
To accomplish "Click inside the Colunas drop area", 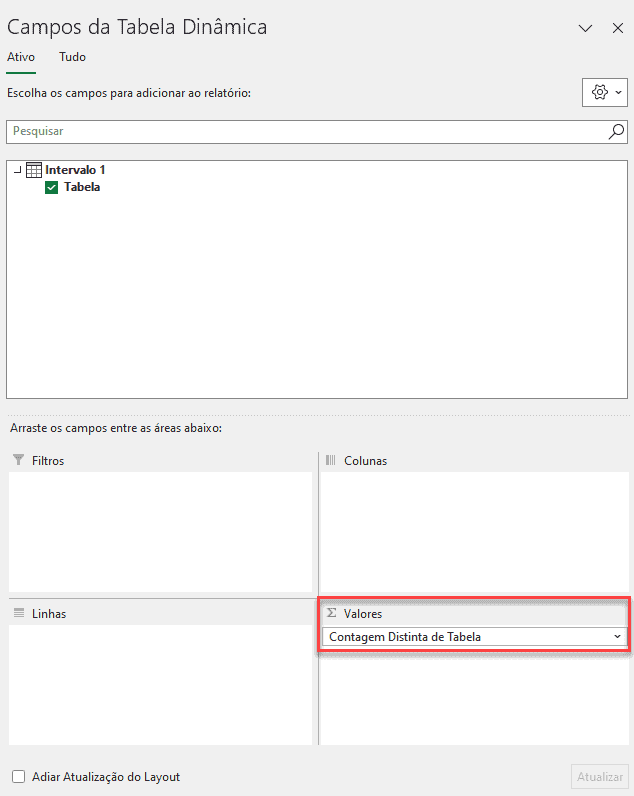I will click(475, 532).
